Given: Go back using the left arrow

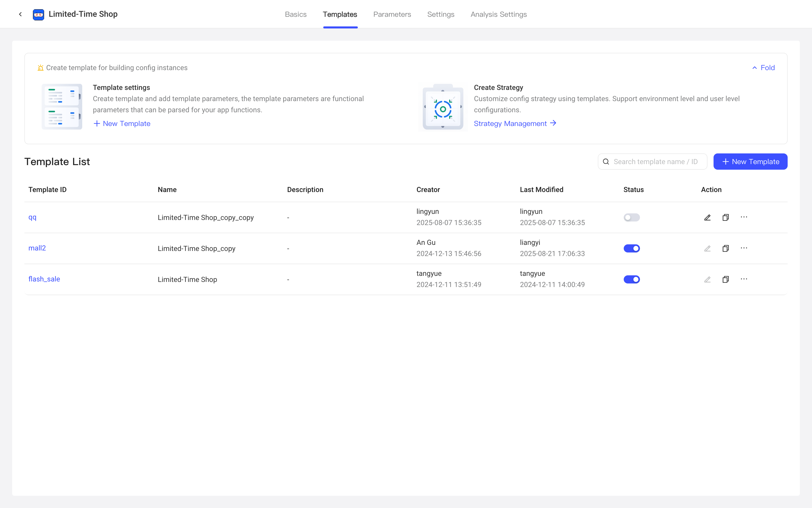Looking at the screenshot, I should tap(21, 14).
